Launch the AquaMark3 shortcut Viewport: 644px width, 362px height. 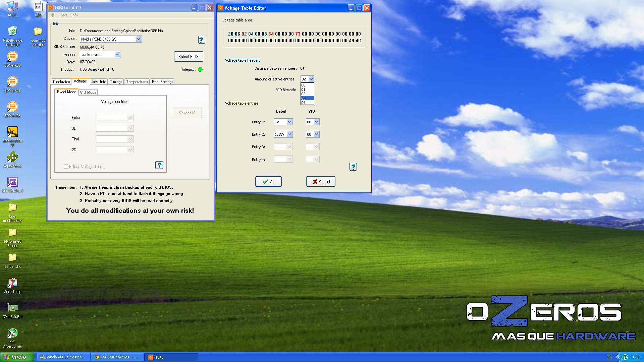(12, 160)
